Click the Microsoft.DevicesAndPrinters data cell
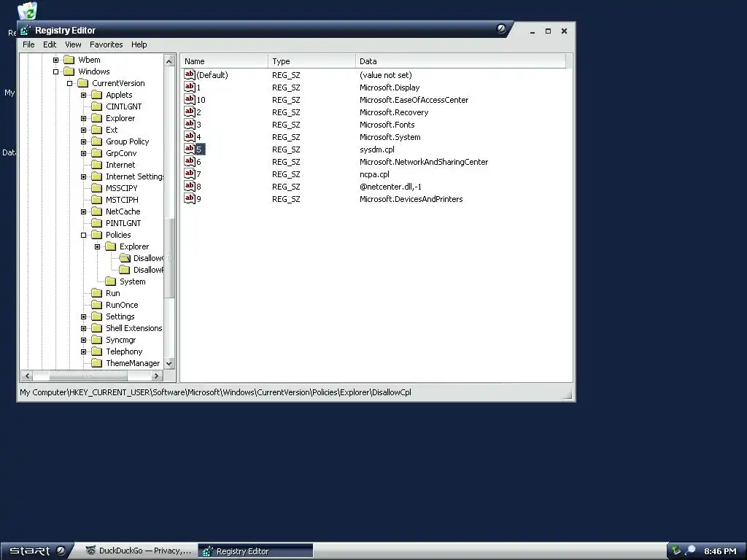The image size is (747, 560). point(411,199)
